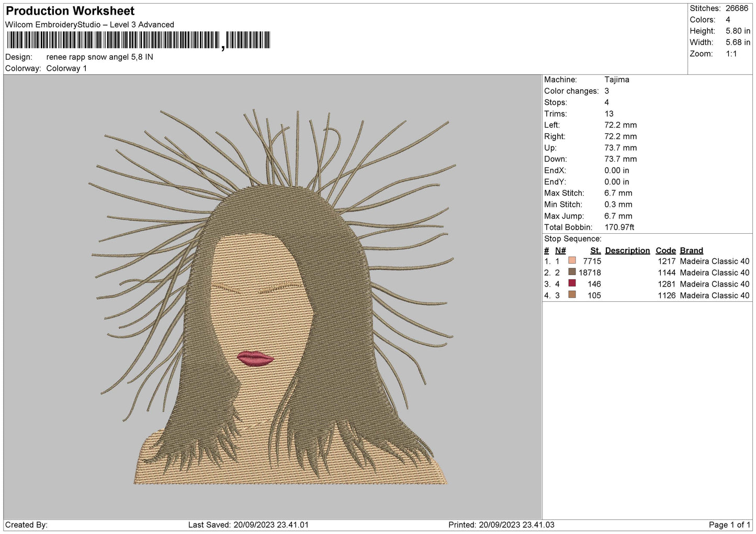The image size is (756, 534).
Task: Click the brown swatch for code 1144
Action: click(x=572, y=272)
